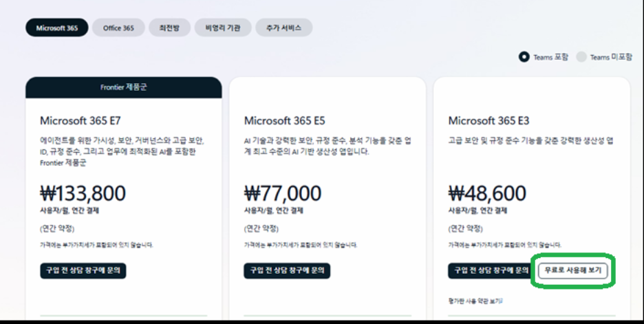644x324 pixels.
Task: Click the Microsoft 365 E5 heading
Action: (x=285, y=121)
